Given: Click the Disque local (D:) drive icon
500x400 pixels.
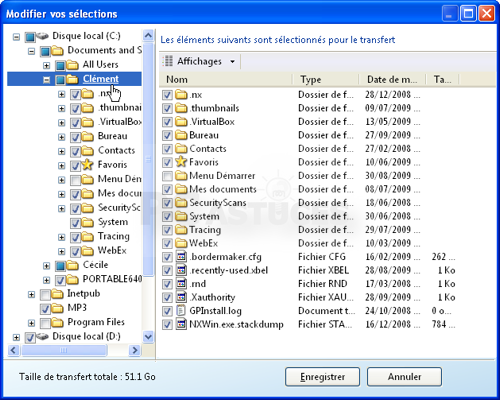Looking at the screenshot, I should pos(42,336).
